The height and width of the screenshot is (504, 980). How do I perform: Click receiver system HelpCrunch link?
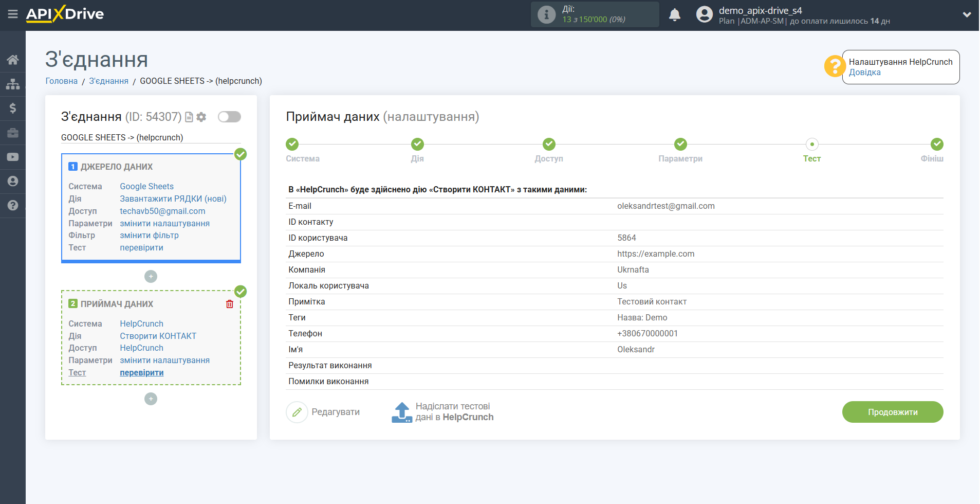click(142, 324)
